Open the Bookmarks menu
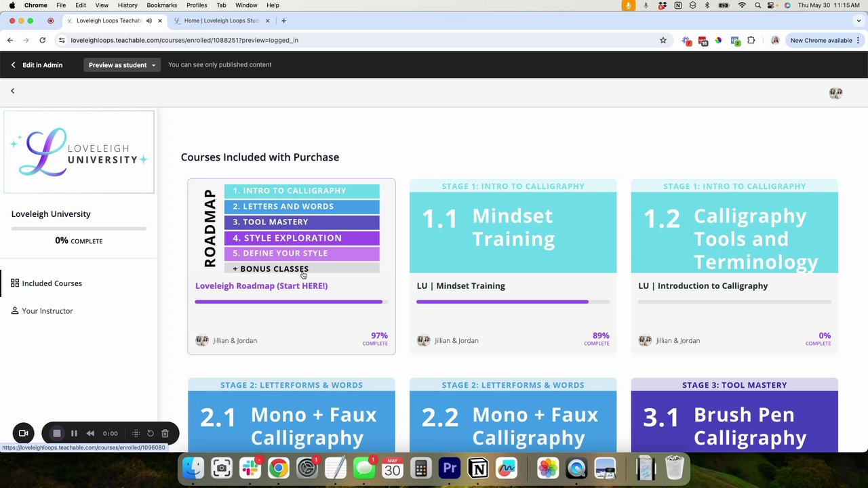This screenshot has height=488, width=868. [161, 5]
